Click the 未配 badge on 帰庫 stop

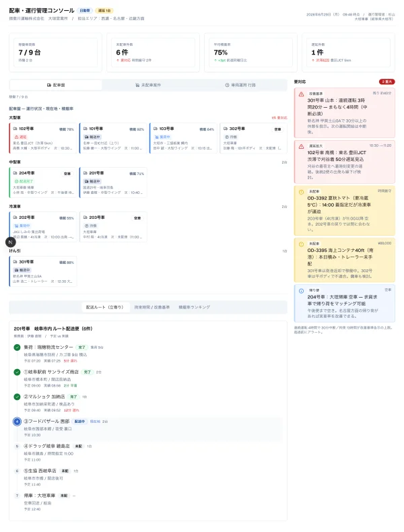[64, 496]
